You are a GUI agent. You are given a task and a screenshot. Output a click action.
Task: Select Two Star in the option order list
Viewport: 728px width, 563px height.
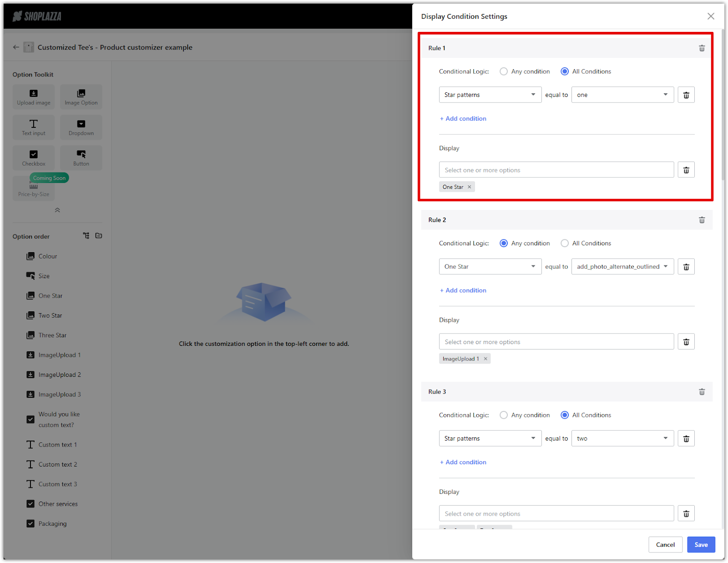pos(50,315)
